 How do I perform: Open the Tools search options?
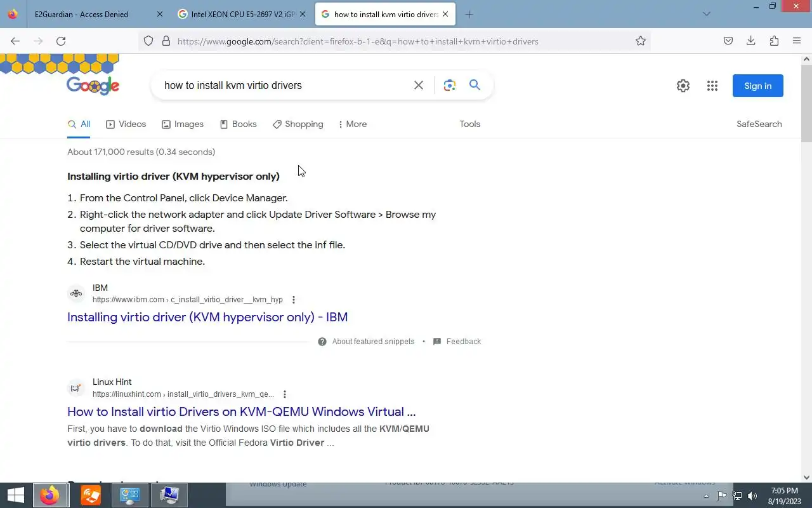(x=470, y=124)
